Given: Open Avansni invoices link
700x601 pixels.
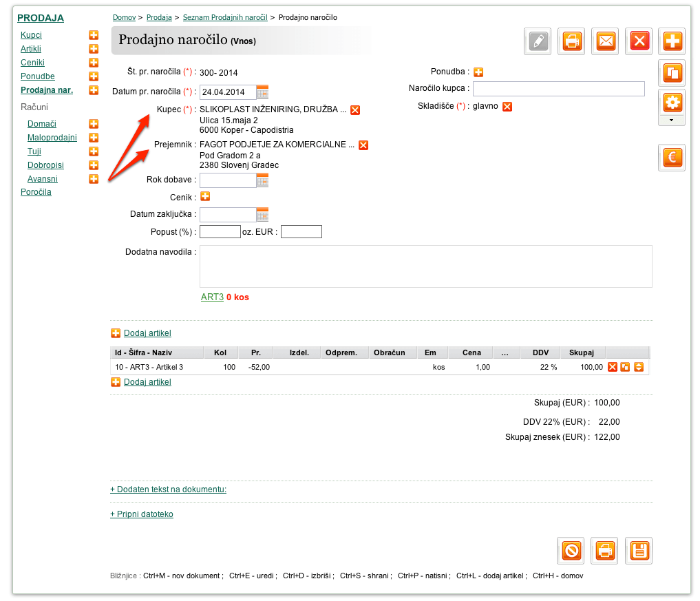Looking at the screenshot, I should click(43, 179).
